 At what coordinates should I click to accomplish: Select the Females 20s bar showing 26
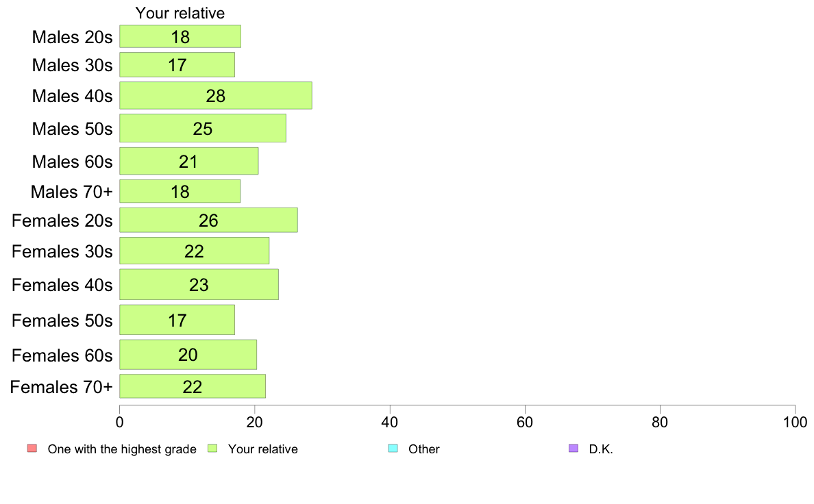209,220
